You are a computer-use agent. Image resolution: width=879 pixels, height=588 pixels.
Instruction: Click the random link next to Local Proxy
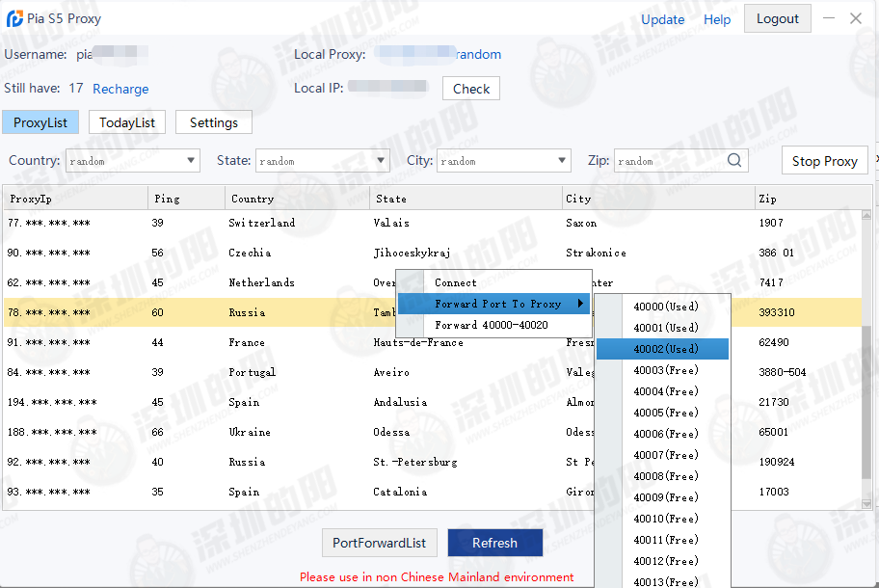[478, 54]
